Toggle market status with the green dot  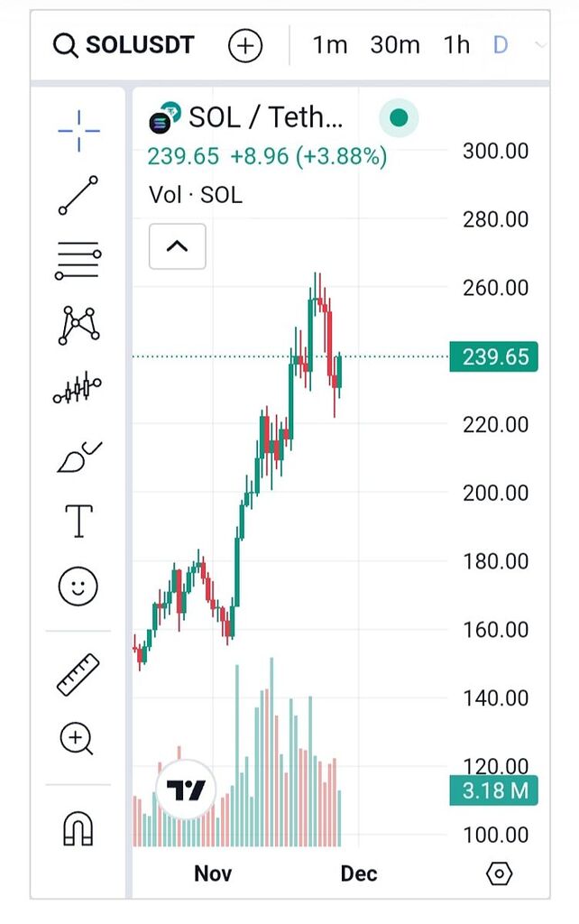pyautogui.click(x=398, y=117)
